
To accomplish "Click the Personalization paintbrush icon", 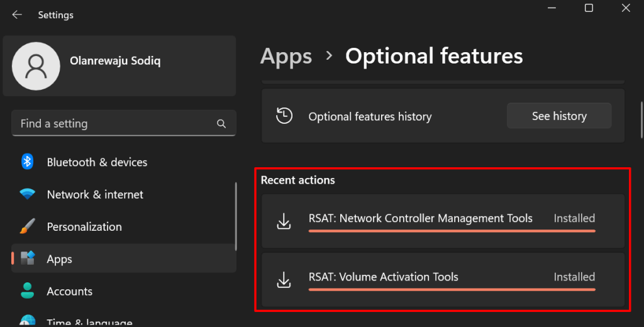I will [x=27, y=227].
